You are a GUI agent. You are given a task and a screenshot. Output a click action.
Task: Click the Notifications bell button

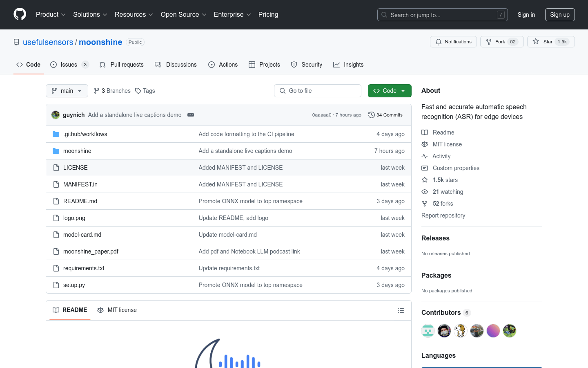453,42
